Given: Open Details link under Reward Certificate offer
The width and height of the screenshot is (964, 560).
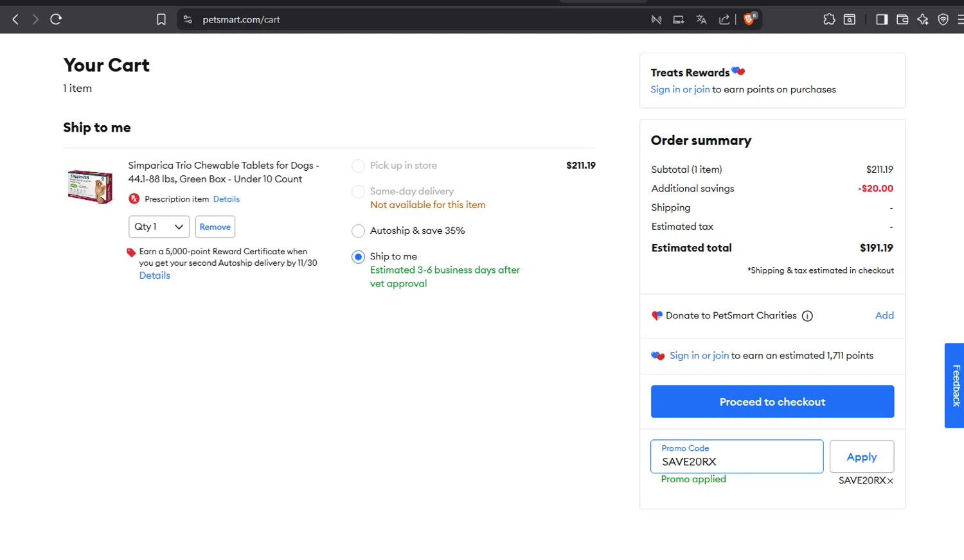Looking at the screenshot, I should [x=155, y=276].
